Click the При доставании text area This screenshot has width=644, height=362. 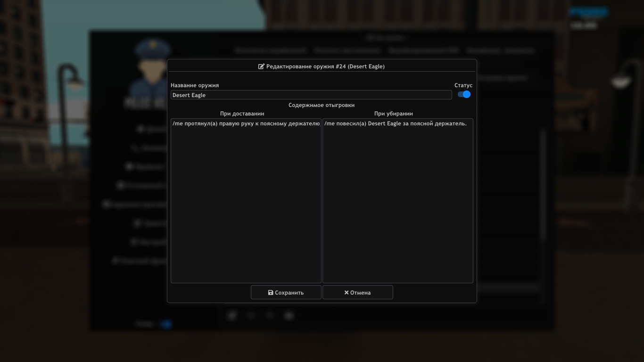point(246,201)
